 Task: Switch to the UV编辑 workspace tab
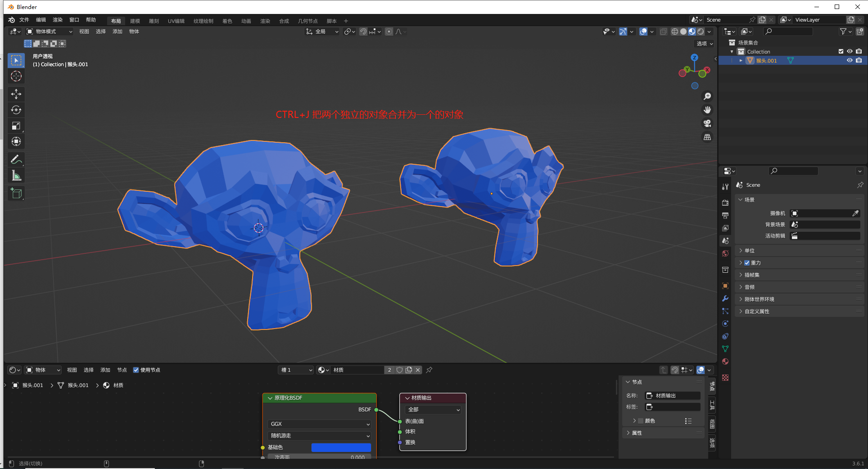pyautogui.click(x=176, y=21)
